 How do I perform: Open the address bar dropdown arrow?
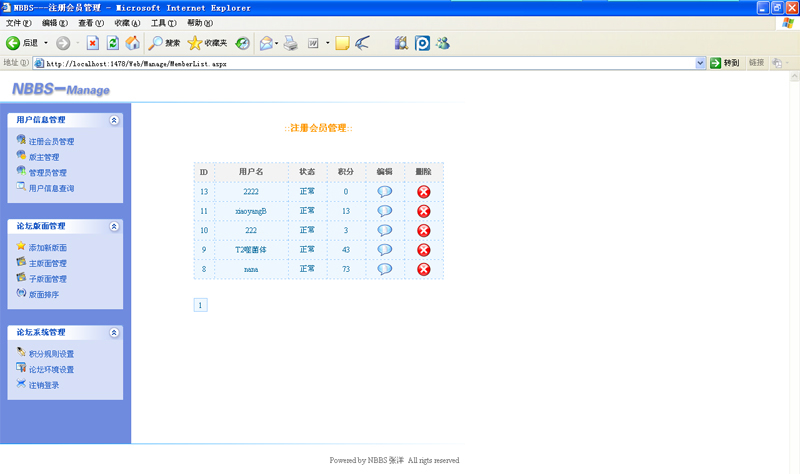coord(700,63)
